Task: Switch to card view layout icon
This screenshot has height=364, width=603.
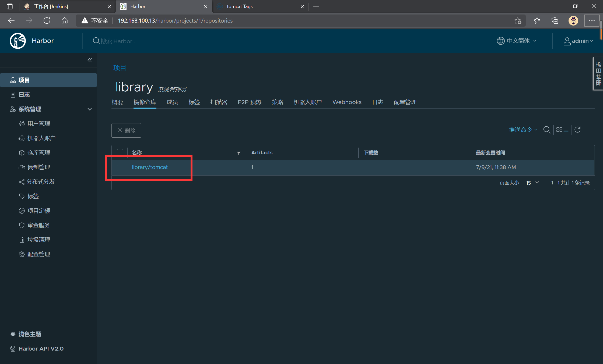Action: pyautogui.click(x=559, y=130)
